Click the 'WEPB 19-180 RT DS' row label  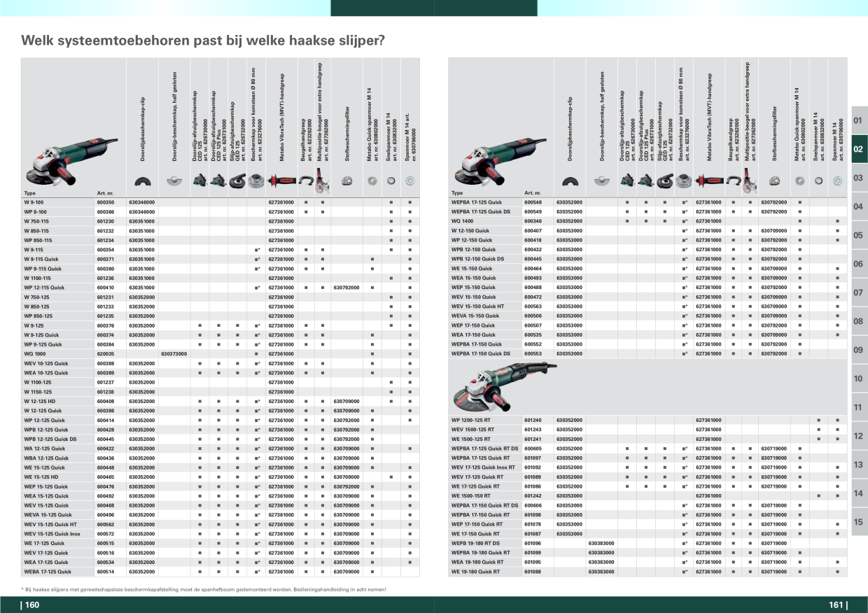(476, 543)
